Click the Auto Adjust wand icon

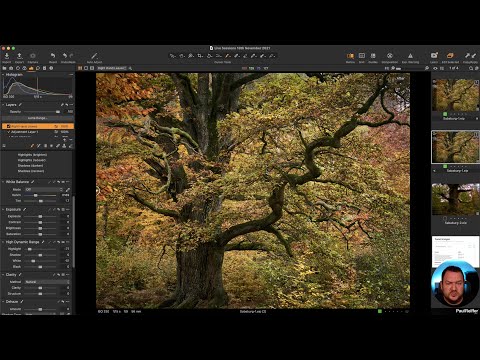[x=94, y=56]
